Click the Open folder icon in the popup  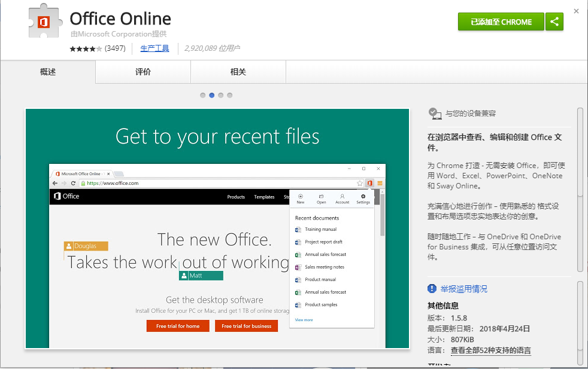(321, 199)
